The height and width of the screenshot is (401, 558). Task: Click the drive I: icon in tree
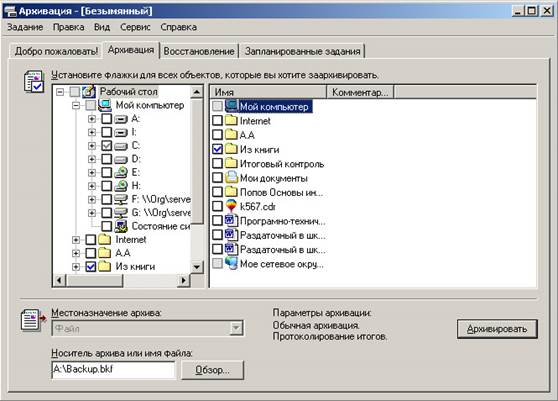(121, 132)
